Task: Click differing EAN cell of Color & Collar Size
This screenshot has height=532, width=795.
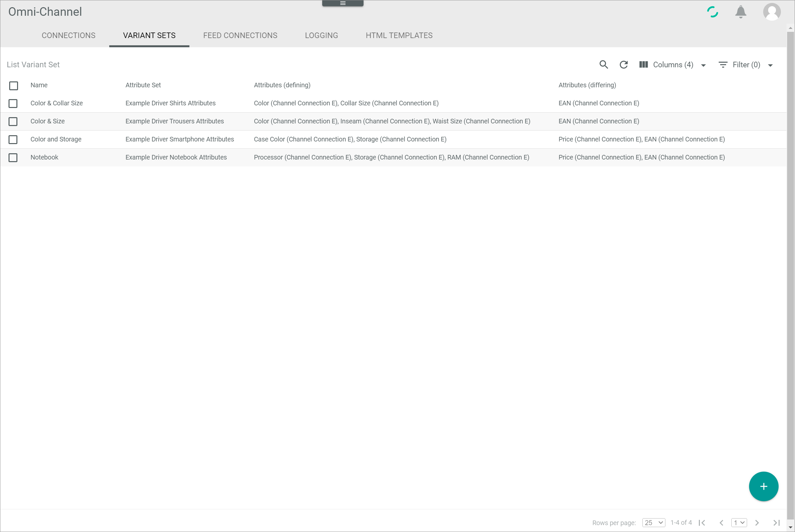Action: 598,103
